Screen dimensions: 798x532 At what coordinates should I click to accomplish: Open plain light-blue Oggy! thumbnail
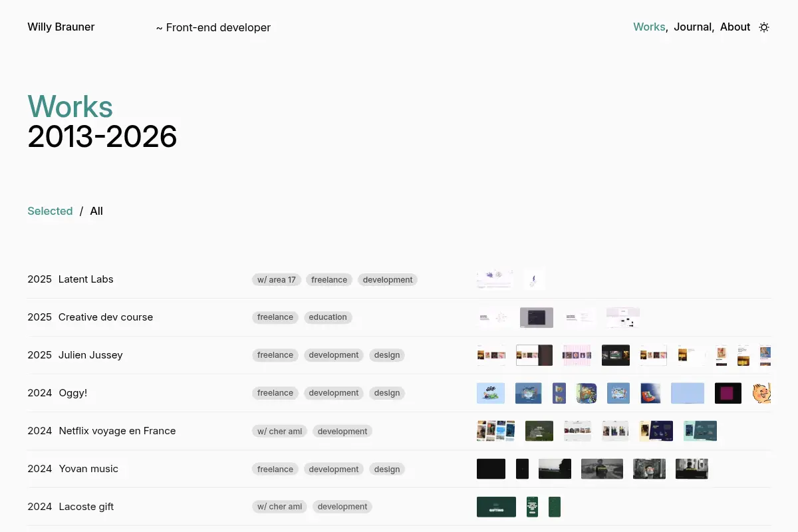pos(688,393)
